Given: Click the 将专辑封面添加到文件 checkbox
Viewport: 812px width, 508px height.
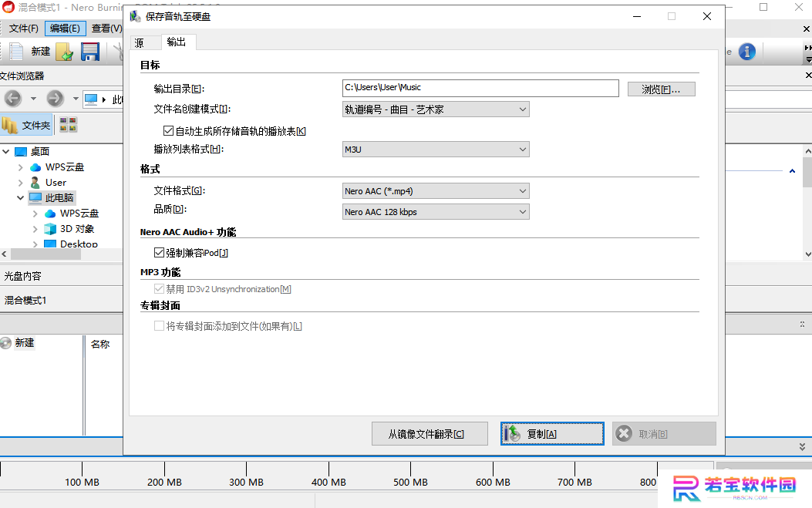Looking at the screenshot, I should point(159,326).
